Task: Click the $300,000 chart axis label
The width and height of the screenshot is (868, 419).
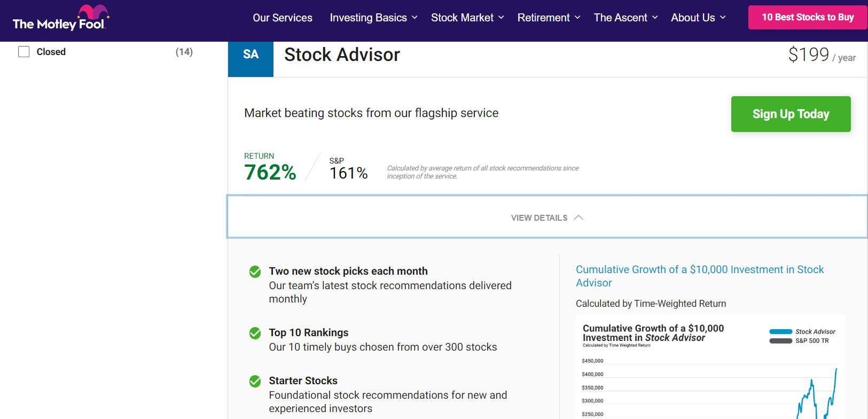Action: 592,401
